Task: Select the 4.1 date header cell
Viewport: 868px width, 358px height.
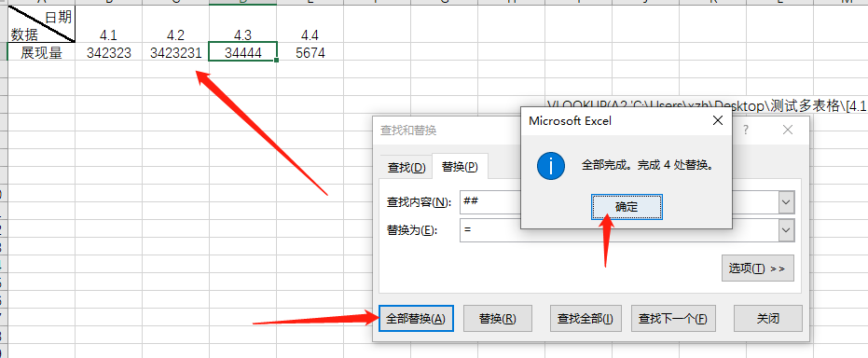Action: point(109,24)
